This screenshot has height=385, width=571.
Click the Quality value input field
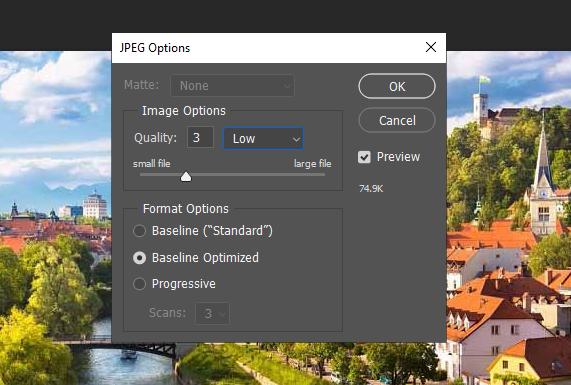point(200,137)
